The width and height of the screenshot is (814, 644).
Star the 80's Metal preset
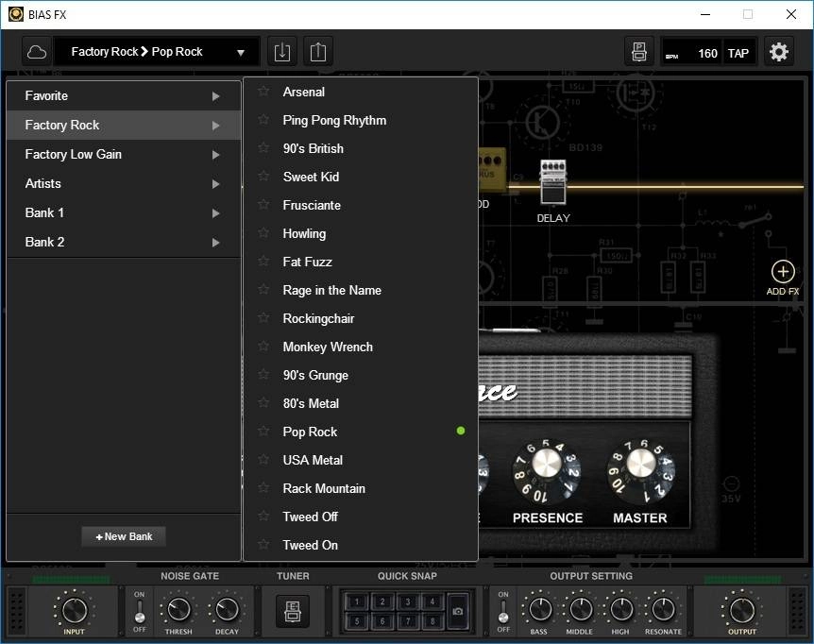[263, 403]
